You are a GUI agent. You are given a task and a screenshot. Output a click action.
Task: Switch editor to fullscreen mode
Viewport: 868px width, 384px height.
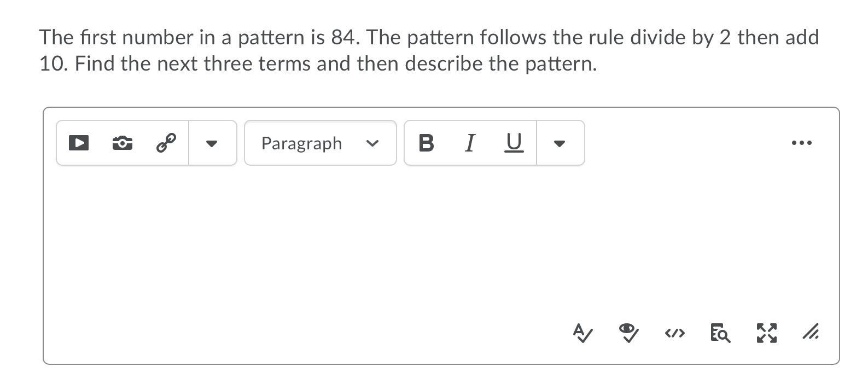coord(766,333)
